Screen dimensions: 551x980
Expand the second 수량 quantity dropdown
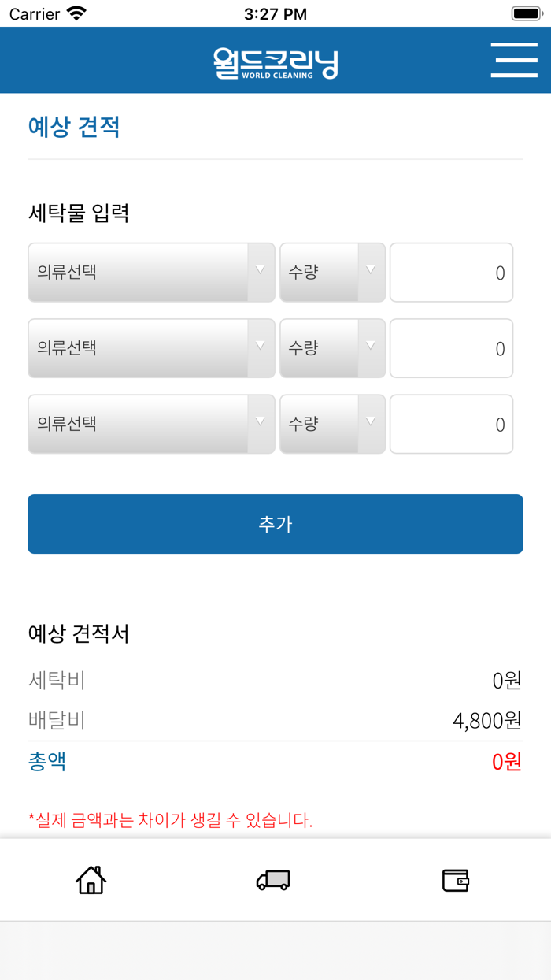coord(332,347)
